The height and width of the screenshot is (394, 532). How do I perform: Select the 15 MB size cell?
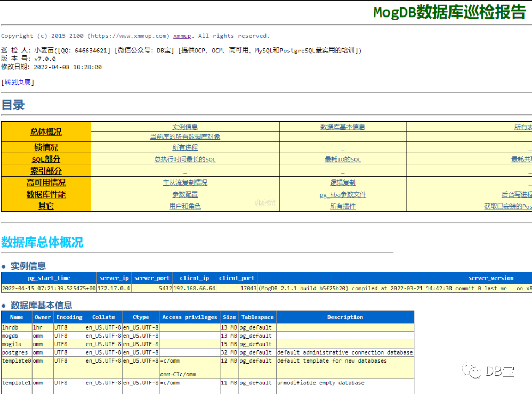[229, 344]
